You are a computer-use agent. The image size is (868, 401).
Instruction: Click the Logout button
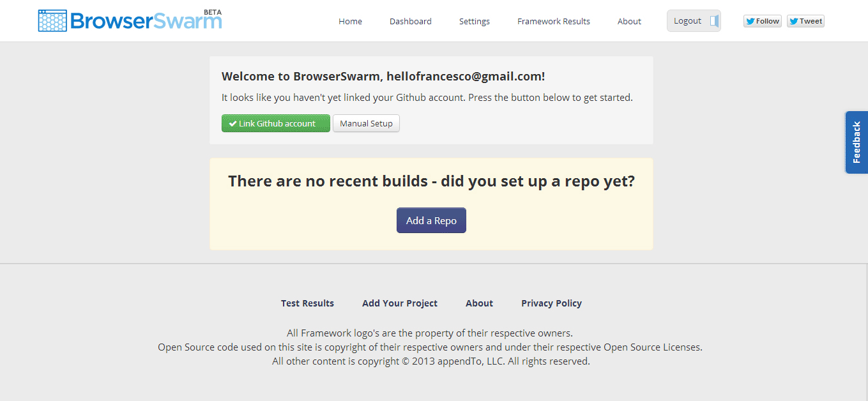point(694,20)
